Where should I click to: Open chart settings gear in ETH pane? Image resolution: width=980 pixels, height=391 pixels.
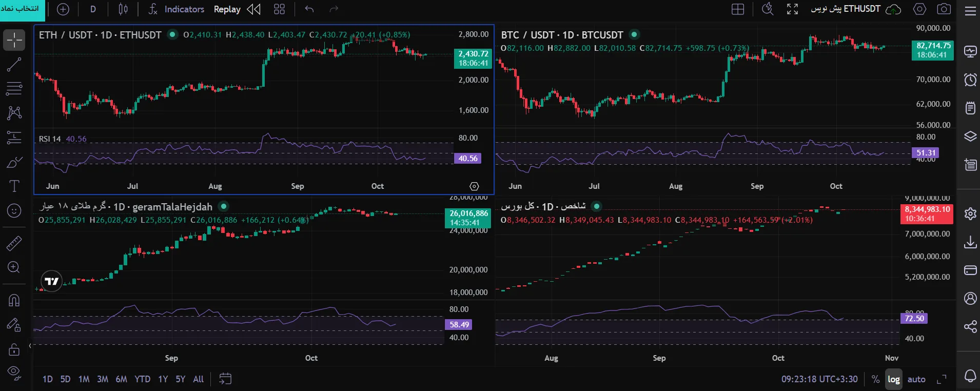click(x=474, y=186)
